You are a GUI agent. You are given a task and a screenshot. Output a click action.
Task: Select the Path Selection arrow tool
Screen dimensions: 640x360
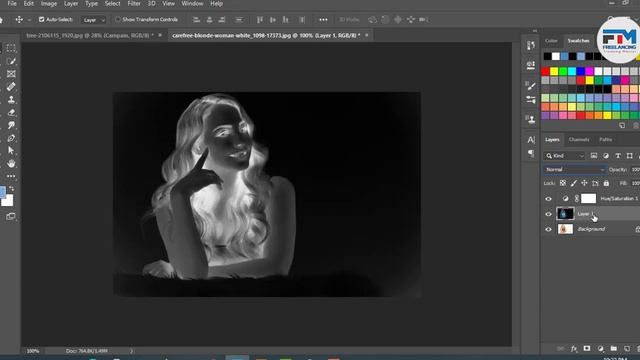click(x=11, y=151)
